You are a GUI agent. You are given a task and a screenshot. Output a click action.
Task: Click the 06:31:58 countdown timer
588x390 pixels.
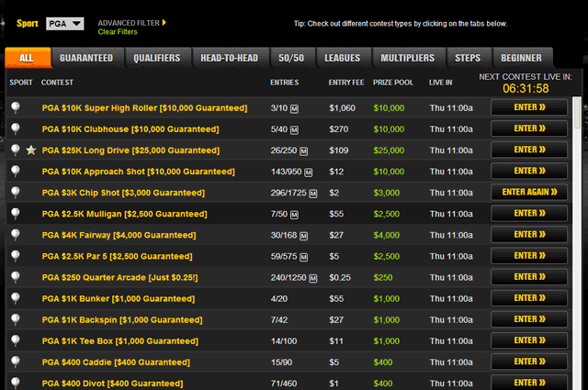point(526,88)
